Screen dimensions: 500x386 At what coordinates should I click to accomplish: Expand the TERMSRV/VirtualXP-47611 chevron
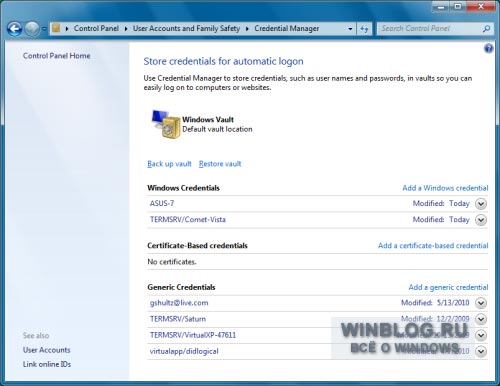click(x=481, y=335)
